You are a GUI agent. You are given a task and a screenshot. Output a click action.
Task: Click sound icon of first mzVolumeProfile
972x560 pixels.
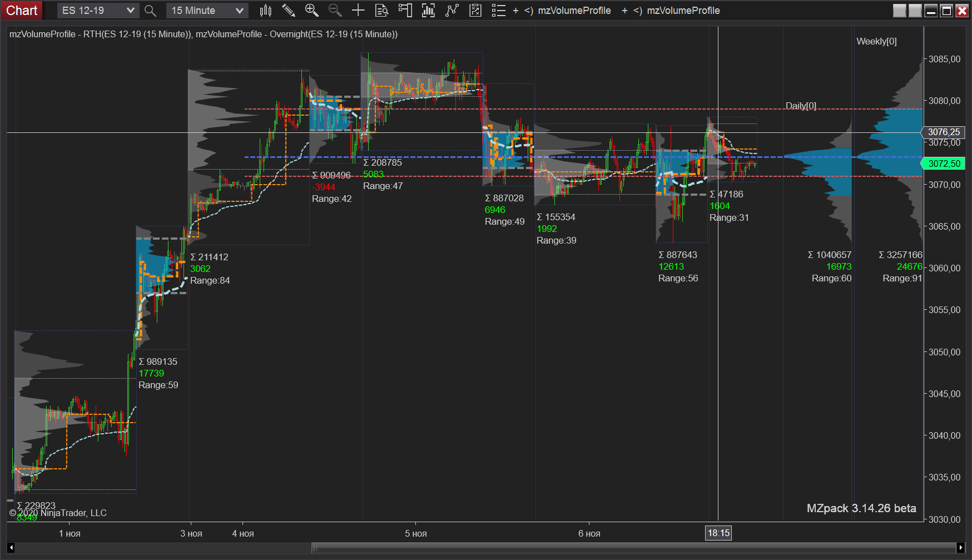coord(529,11)
